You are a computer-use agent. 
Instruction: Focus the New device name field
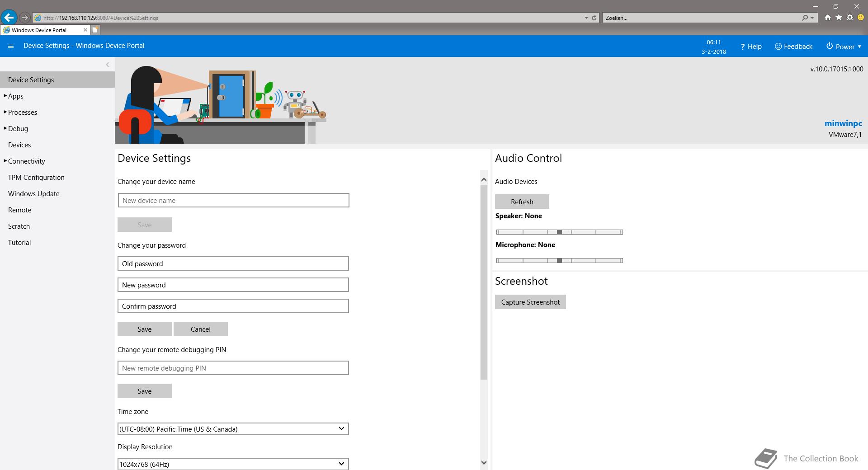point(233,200)
